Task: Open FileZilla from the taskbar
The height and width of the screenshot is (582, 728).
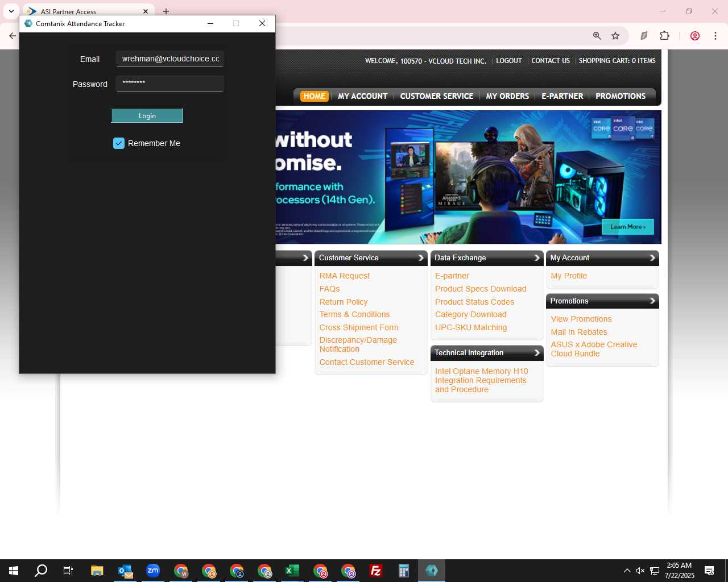Action: (x=376, y=571)
